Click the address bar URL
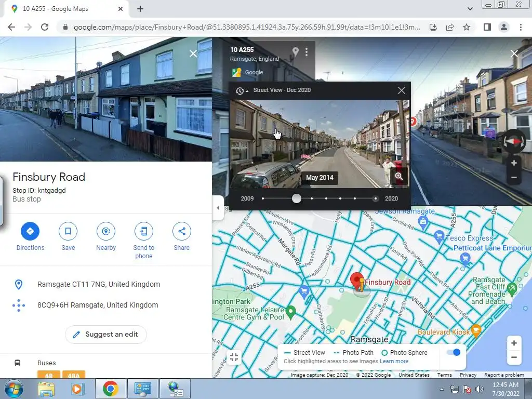 (247, 27)
